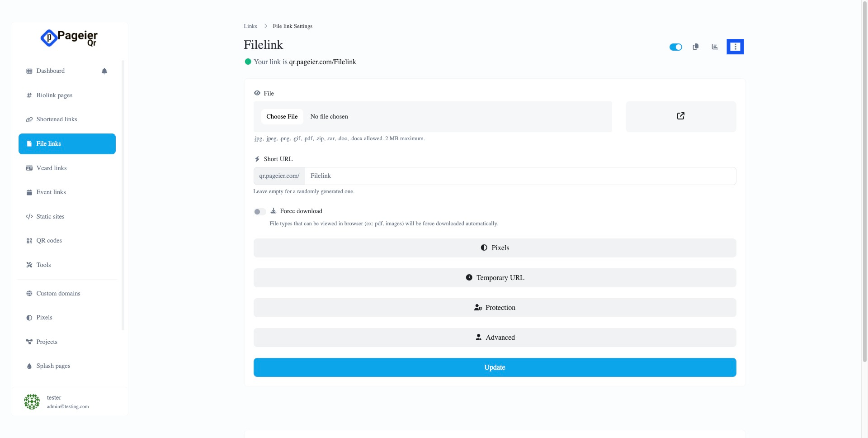Open QR codes from sidebar
The image size is (868, 438).
(x=49, y=241)
